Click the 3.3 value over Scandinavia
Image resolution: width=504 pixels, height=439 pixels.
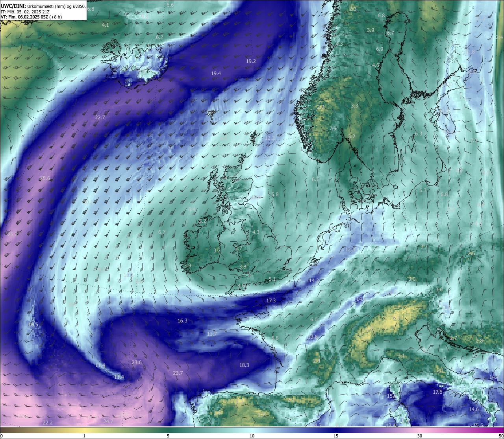pos(354,106)
